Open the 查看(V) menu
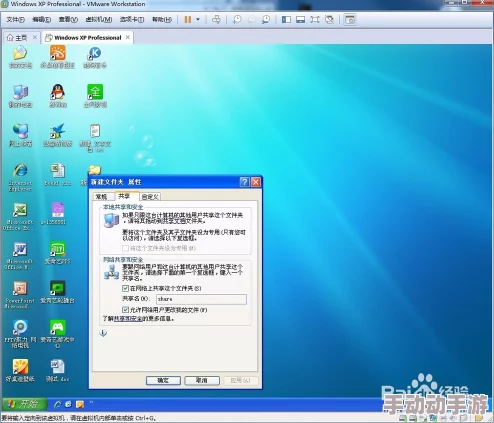Viewport: 494px width, 423px height. tap(68, 20)
